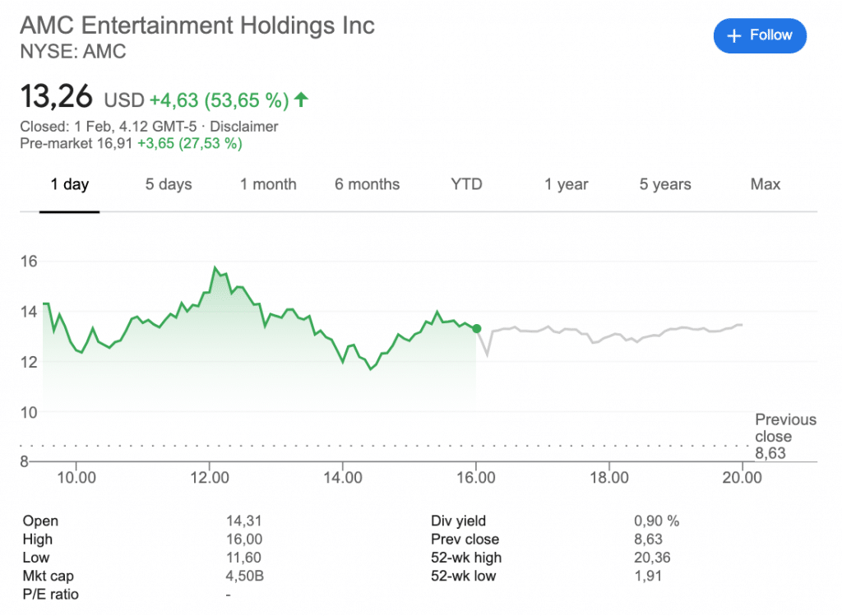Click the AMC Entertainment Holdings Inc title
Screen dimensions: 842x616
[x=197, y=25]
